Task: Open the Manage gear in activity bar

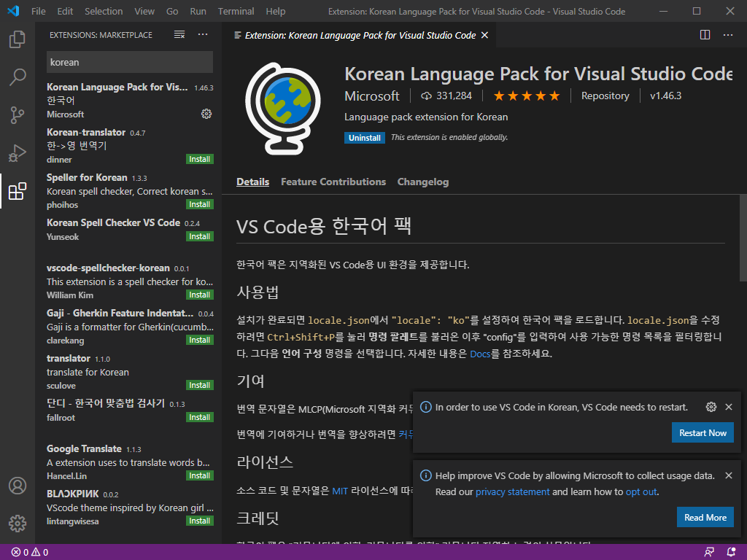Action: [18, 524]
